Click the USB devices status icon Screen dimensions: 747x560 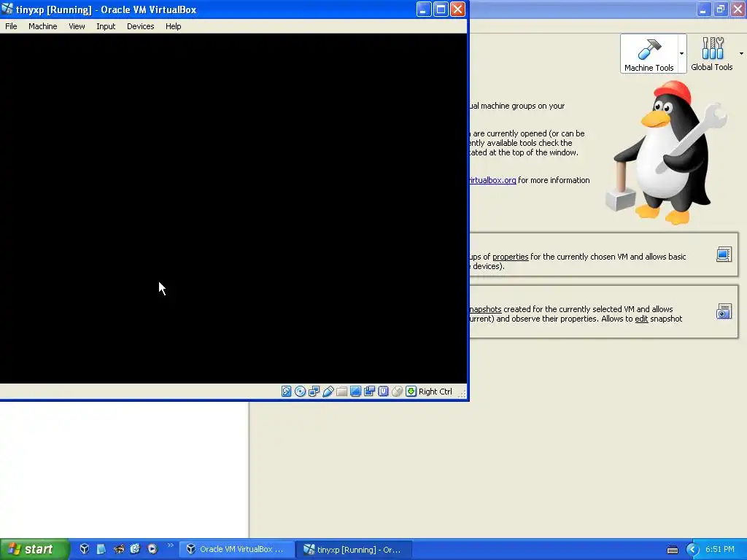pyautogui.click(x=328, y=392)
